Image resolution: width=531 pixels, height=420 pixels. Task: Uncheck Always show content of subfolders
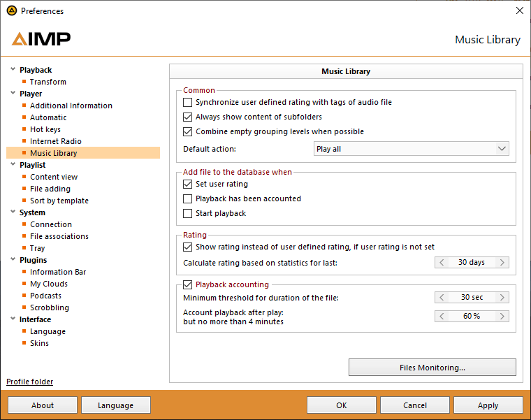(x=187, y=117)
